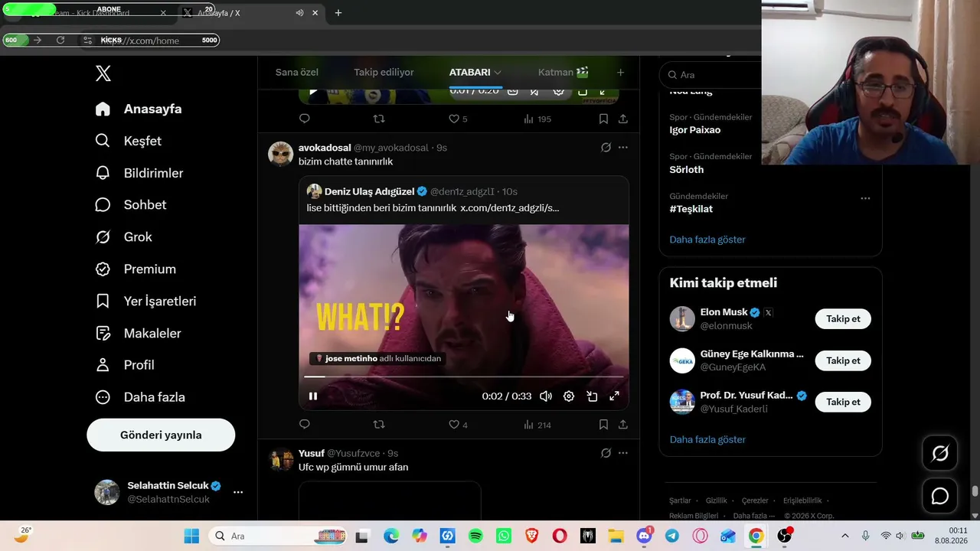This screenshot has width=980, height=551.
Task: Open the ATABARI list dropdown
Action: (475, 72)
